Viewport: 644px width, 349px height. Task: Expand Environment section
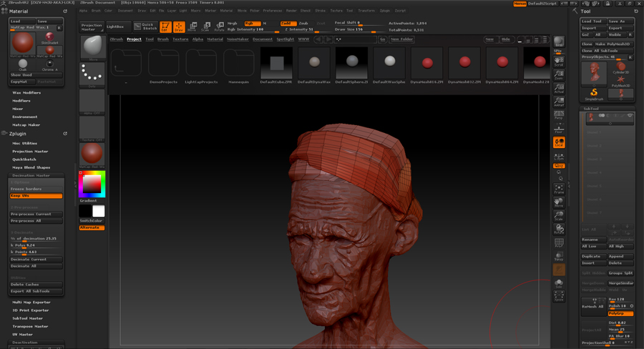pyautogui.click(x=24, y=117)
